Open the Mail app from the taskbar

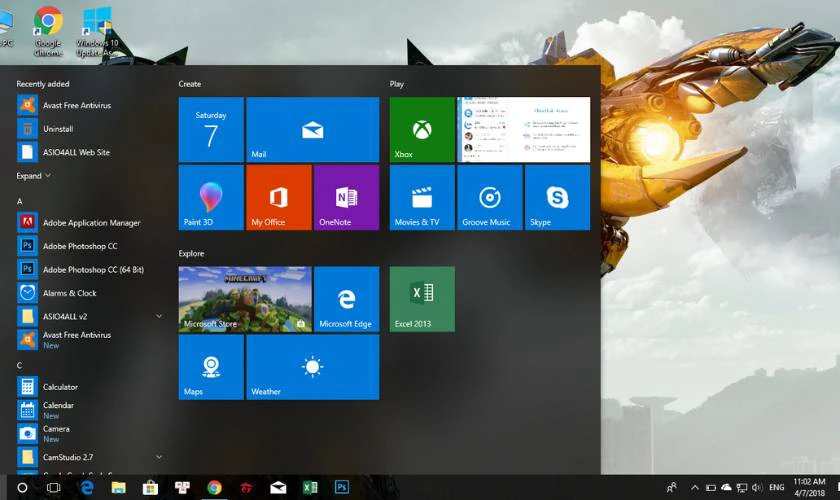(x=278, y=488)
